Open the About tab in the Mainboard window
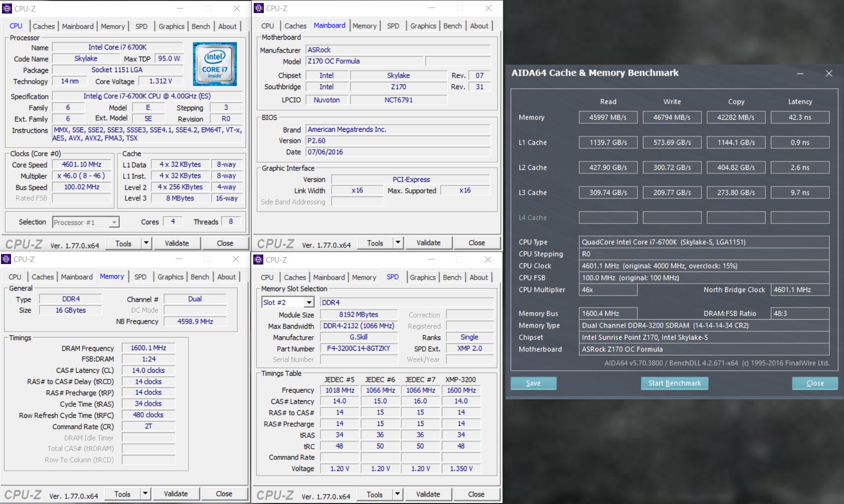Image resolution: width=844 pixels, height=504 pixels. pyautogui.click(x=479, y=26)
